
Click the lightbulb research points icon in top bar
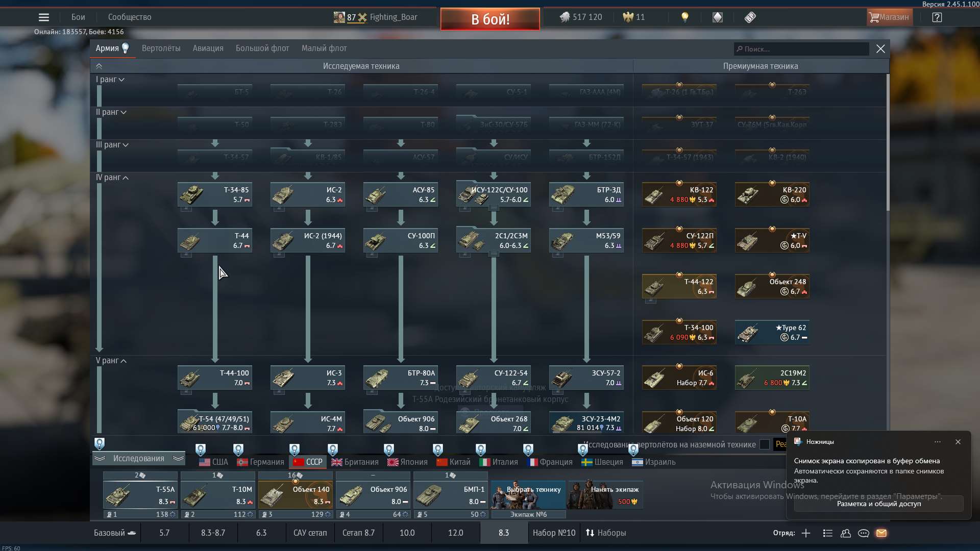[685, 17]
